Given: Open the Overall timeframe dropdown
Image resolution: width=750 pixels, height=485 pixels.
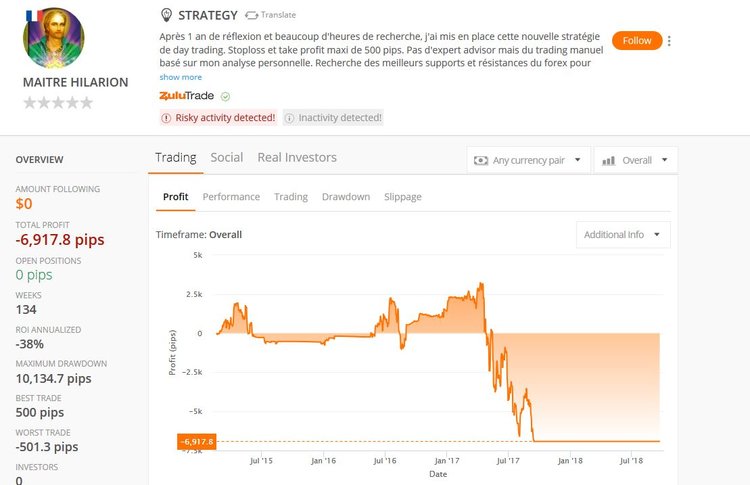Looking at the screenshot, I should click(x=636, y=160).
